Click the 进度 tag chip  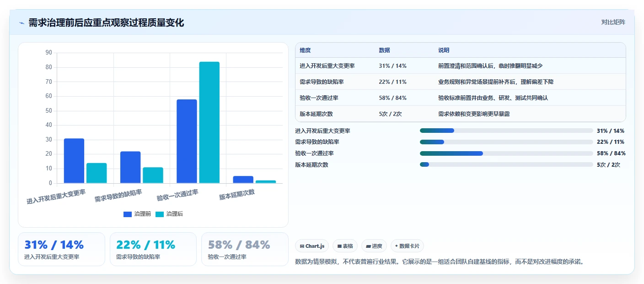pos(374,246)
